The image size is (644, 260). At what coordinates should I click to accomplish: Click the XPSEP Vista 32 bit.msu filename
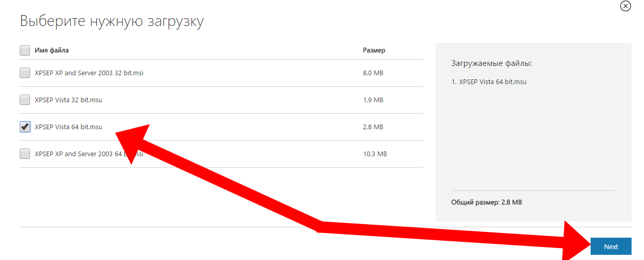click(68, 100)
